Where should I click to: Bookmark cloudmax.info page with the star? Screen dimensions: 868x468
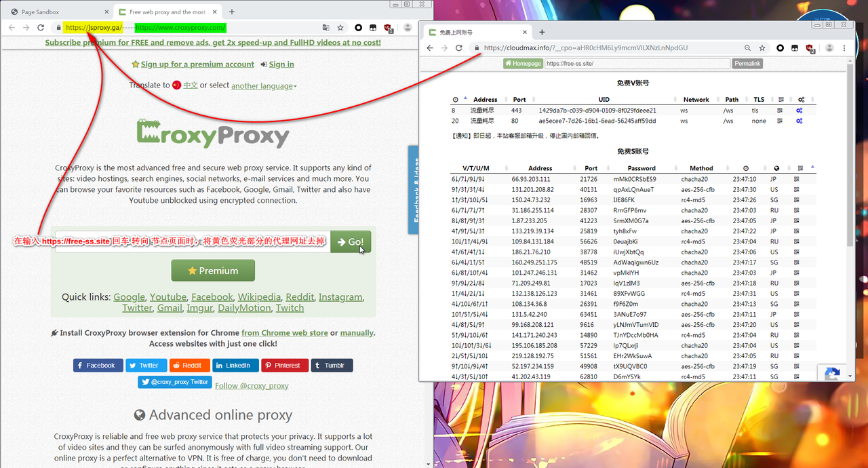(762, 48)
